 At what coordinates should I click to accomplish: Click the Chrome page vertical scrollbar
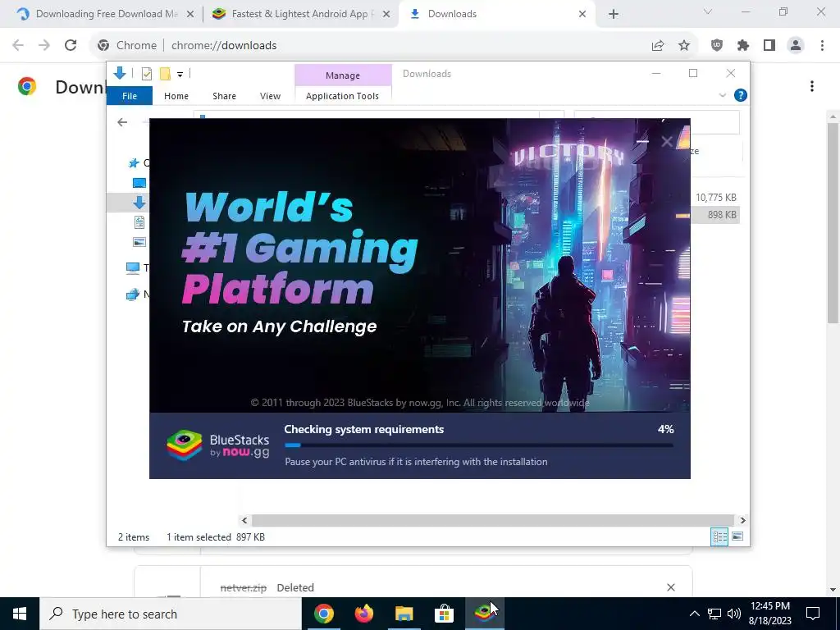click(833, 223)
